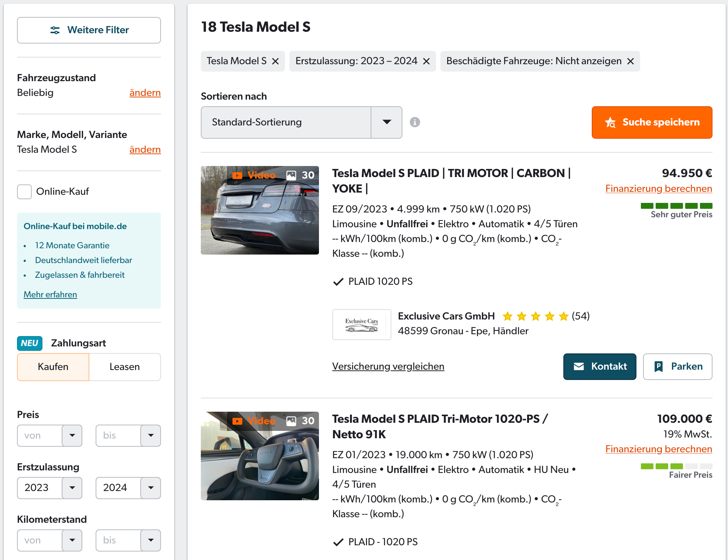
Task: Show sorting info via the info icon
Action: [x=415, y=122]
